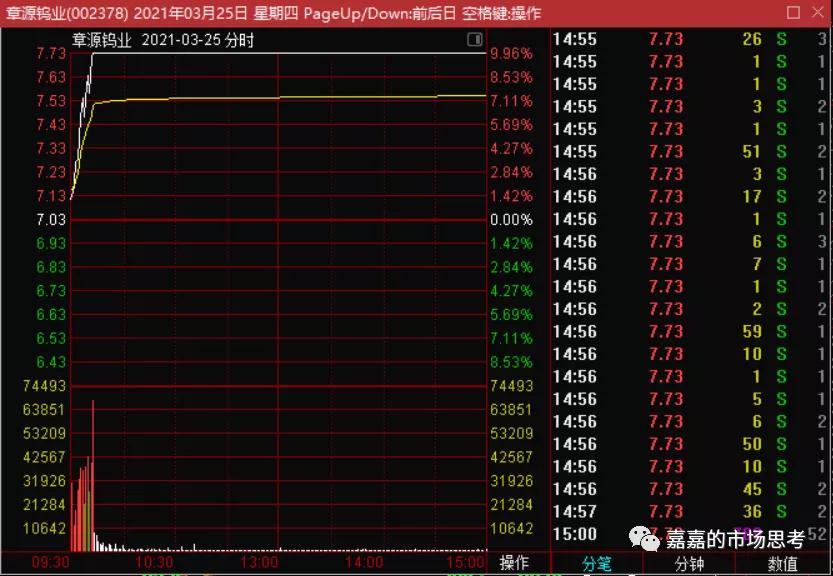
Task: Click the 7.03 previous close price label
Action: coord(51,219)
